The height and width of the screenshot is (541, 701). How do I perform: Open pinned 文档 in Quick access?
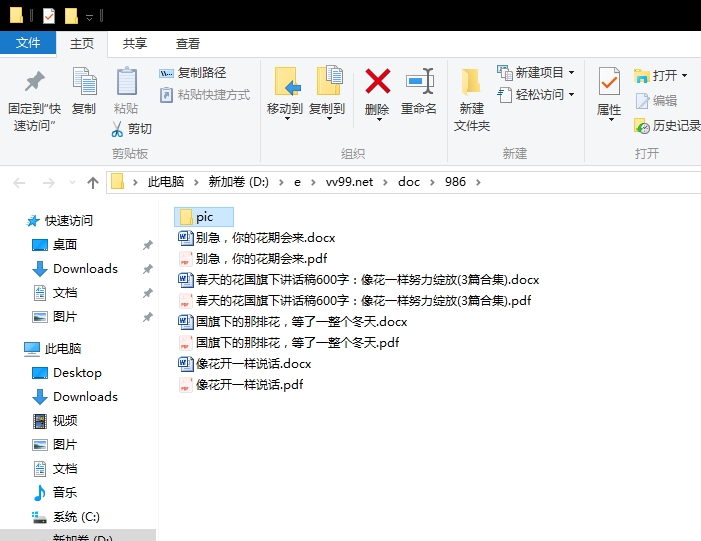coord(55,293)
